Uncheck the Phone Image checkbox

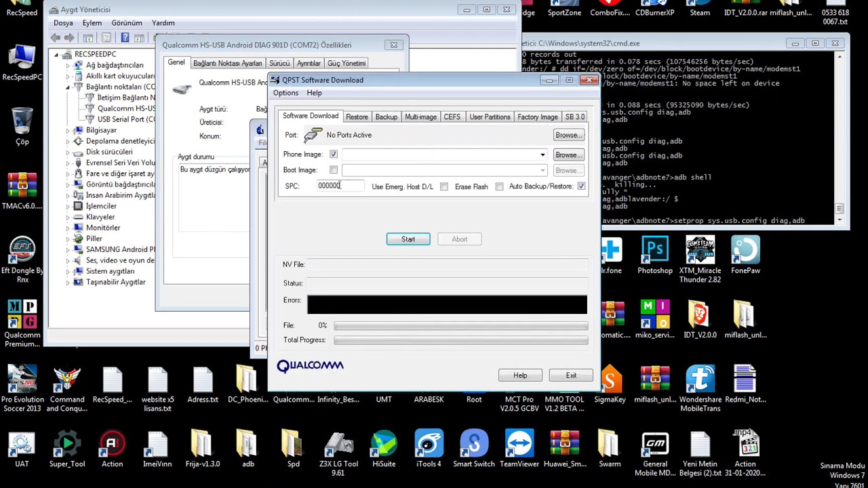[334, 155]
